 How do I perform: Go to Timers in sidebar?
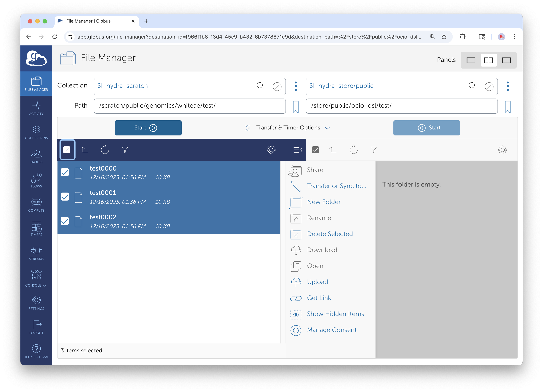[36, 229]
